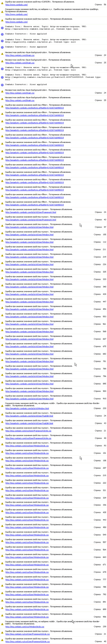Open Window/style.css link in the Строка 557 row
The width and height of the screenshot is (107, 644).
click(27, 542)
